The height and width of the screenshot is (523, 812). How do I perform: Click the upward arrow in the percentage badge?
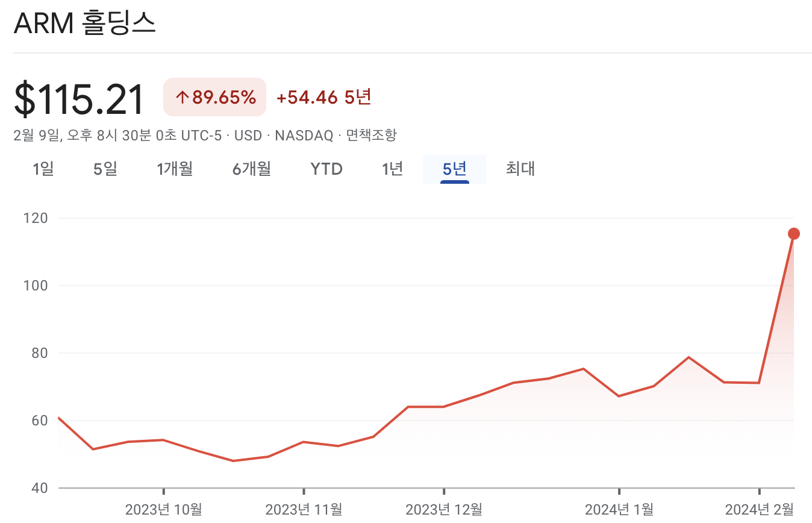coord(182,97)
